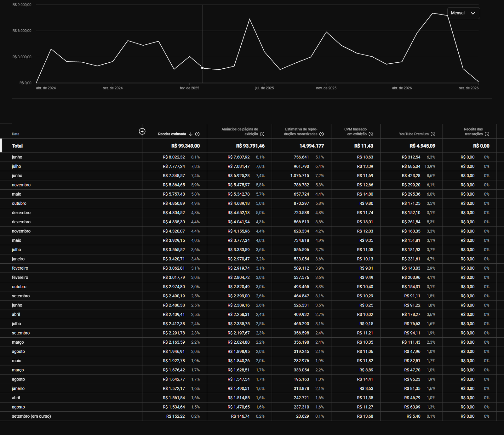Click the add metric plus icon

point(142,131)
